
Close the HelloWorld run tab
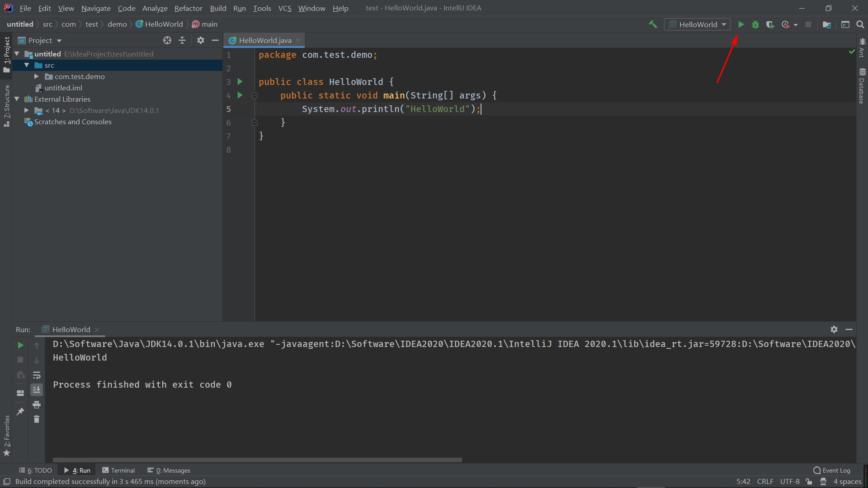(97, 330)
